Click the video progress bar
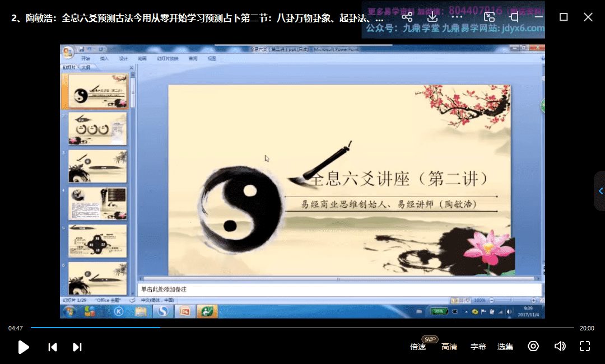 click(x=302, y=328)
